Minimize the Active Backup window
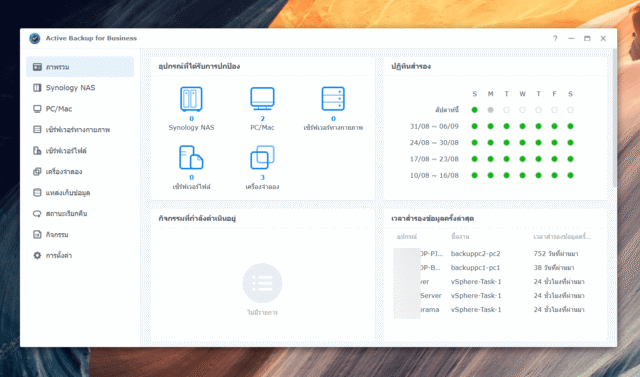The image size is (640, 377). 571,38
